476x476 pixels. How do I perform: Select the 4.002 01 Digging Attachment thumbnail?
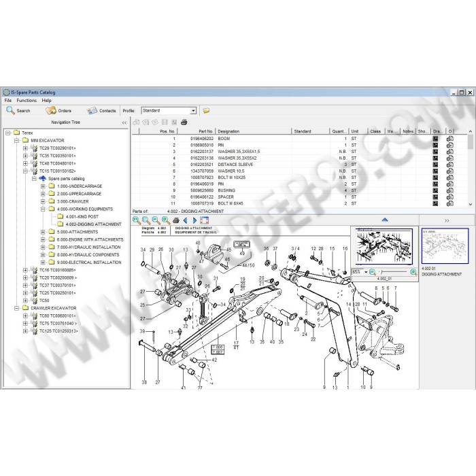445,246
